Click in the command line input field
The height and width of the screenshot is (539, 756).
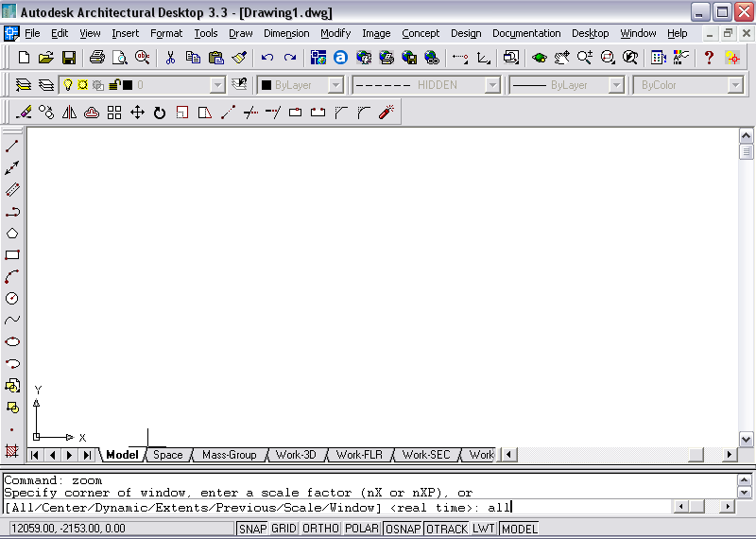click(337, 507)
